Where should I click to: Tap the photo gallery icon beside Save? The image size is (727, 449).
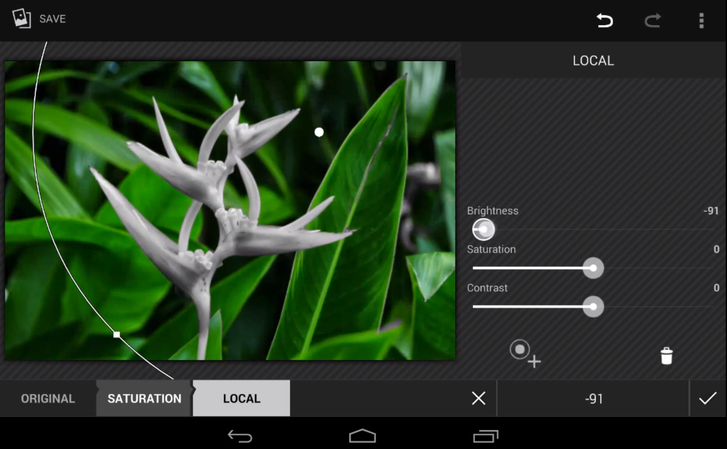(x=21, y=19)
